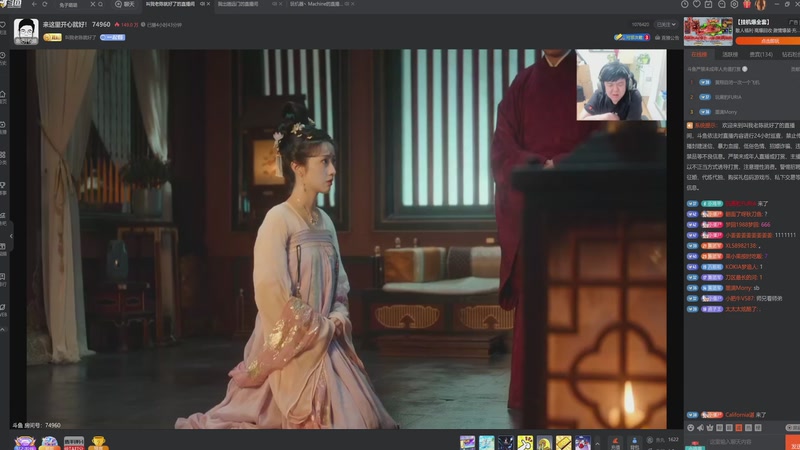The image size is (800, 450).
Task: Close the tab mentioning Machine
Action: pos(353,4)
